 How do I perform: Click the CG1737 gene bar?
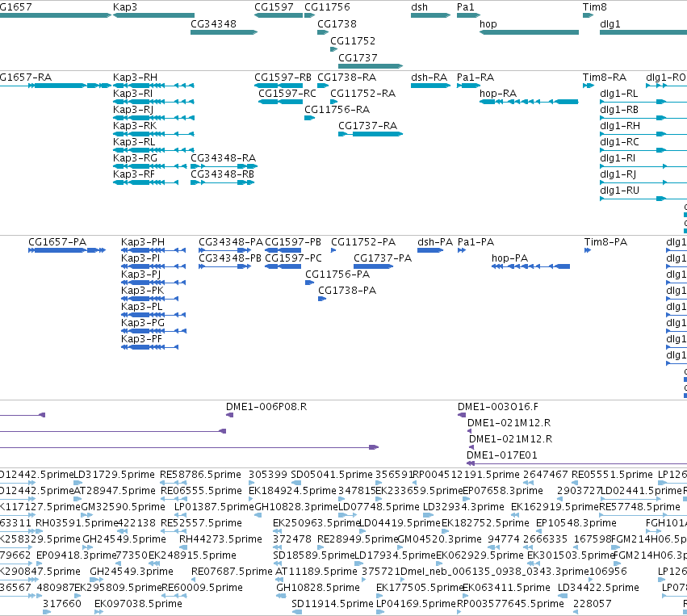tap(371, 66)
